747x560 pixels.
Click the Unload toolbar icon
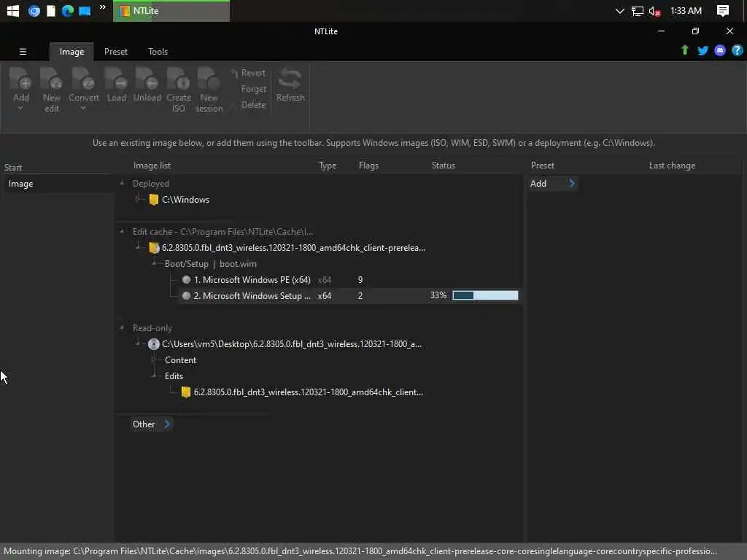click(147, 79)
